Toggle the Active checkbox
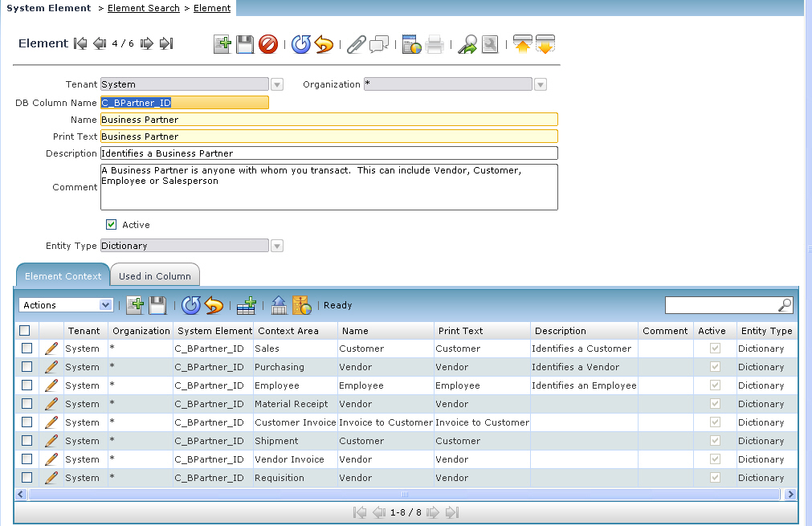Image resolution: width=812 pixels, height=526 pixels. [112, 225]
